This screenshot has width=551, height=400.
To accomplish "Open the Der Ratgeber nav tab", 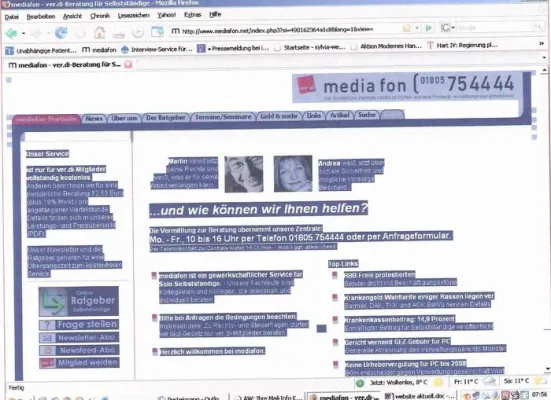I will point(166,118).
